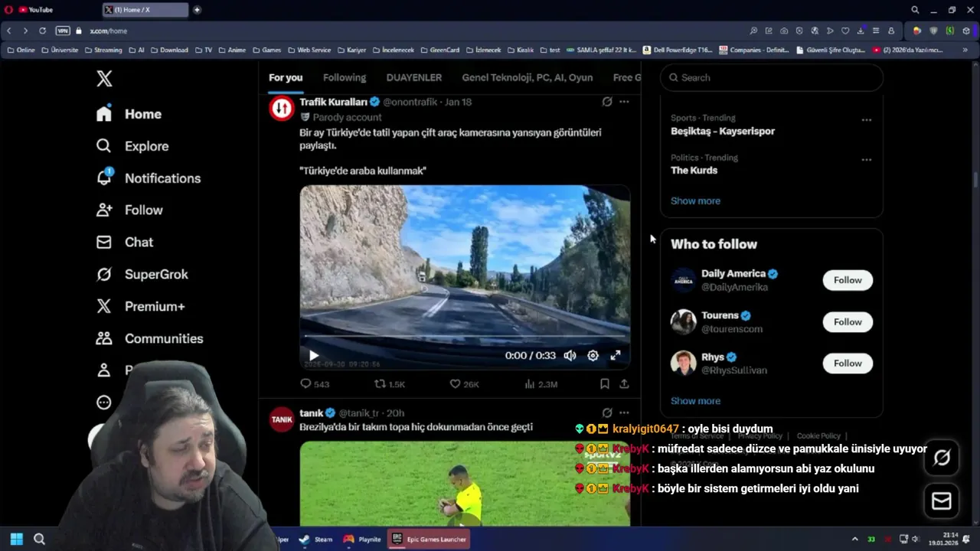Open browser tab search magnifier
980x551 pixels.
(x=915, y=10)
